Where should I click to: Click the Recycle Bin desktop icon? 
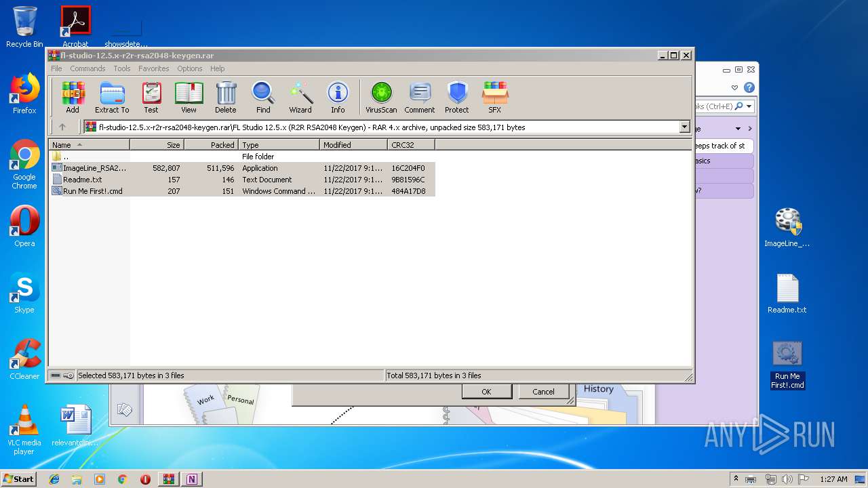(x=24, y=27)
